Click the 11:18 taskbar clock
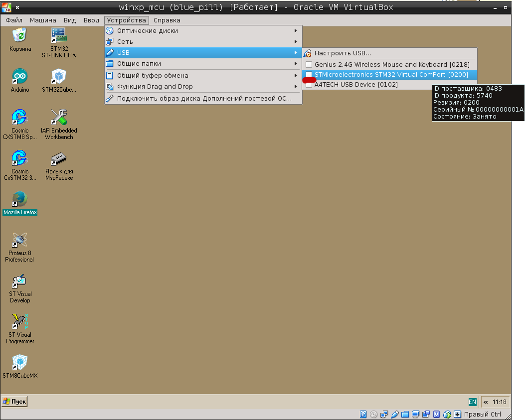Screen dimensions: 525x420 (x=499, y=402)
